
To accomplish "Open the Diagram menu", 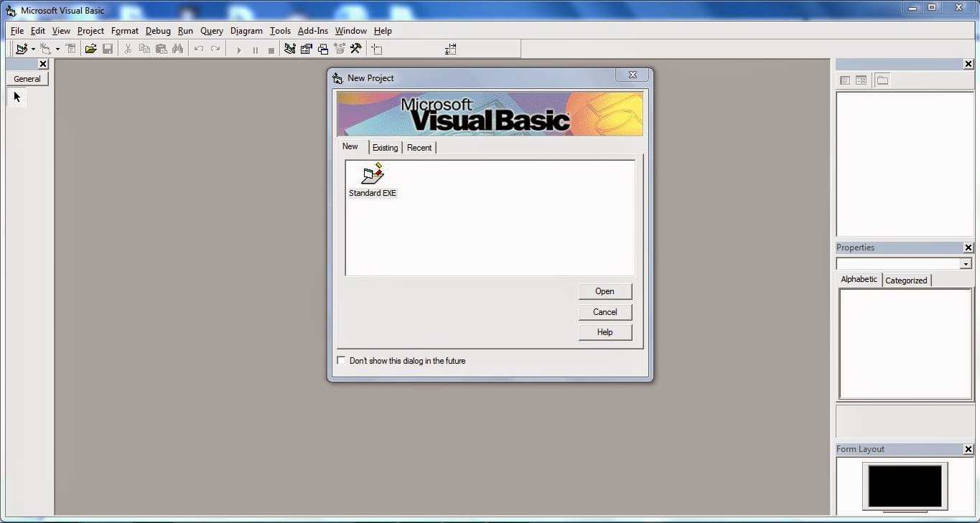I will [246, 31].
